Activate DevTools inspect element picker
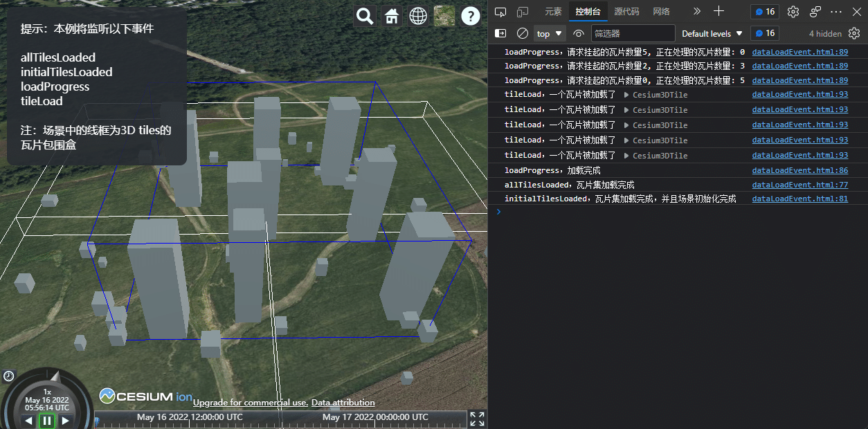Viewport: 868px width, 429px height. click(500, 12)
